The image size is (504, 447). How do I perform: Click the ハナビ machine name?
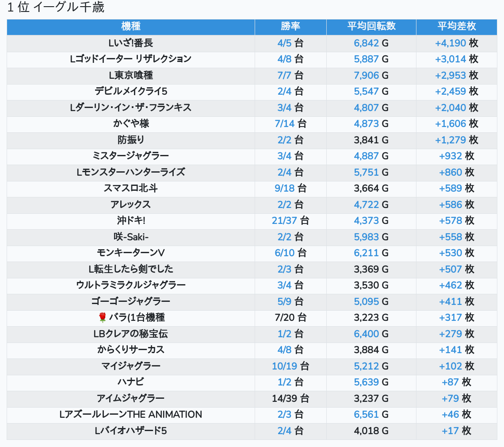pyautogui.click(x=131, y=382)
